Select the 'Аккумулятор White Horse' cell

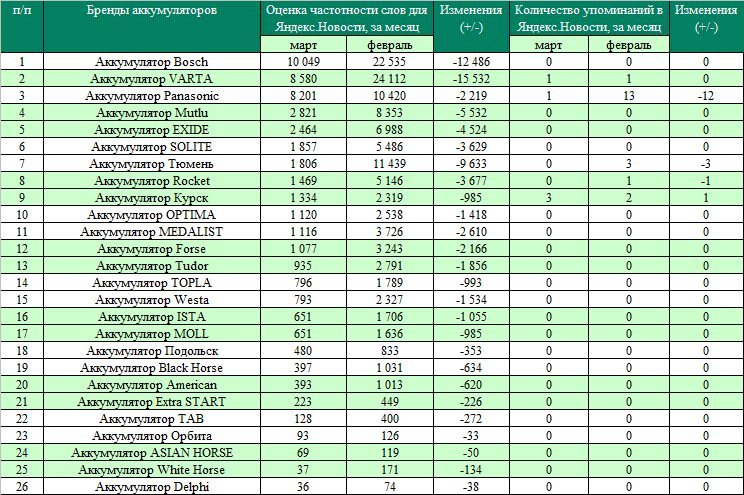tap(152, 470)
